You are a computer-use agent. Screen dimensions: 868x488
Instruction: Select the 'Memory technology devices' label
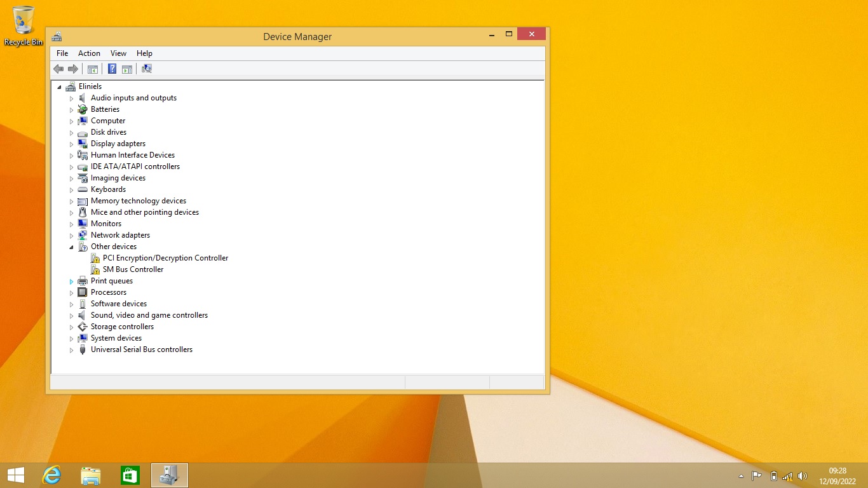(x=139, y=201)
